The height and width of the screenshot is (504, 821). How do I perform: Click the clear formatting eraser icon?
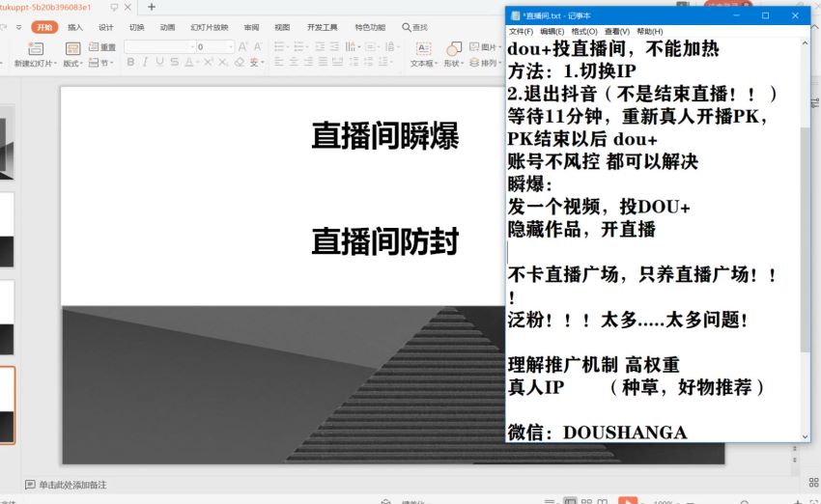[240, 62]
